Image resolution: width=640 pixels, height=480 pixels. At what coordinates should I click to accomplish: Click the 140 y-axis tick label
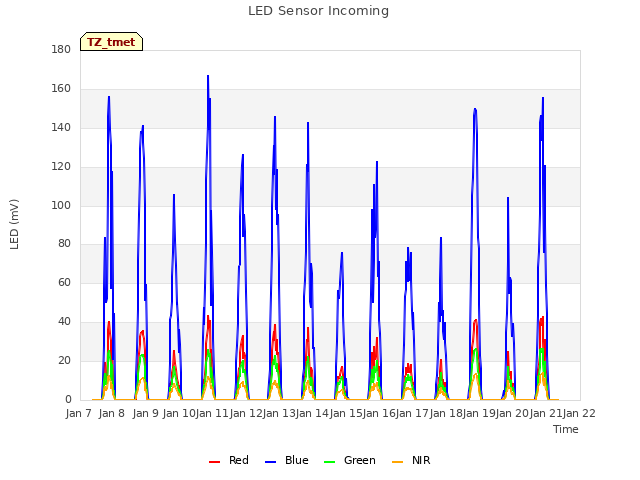click(61, 128)
